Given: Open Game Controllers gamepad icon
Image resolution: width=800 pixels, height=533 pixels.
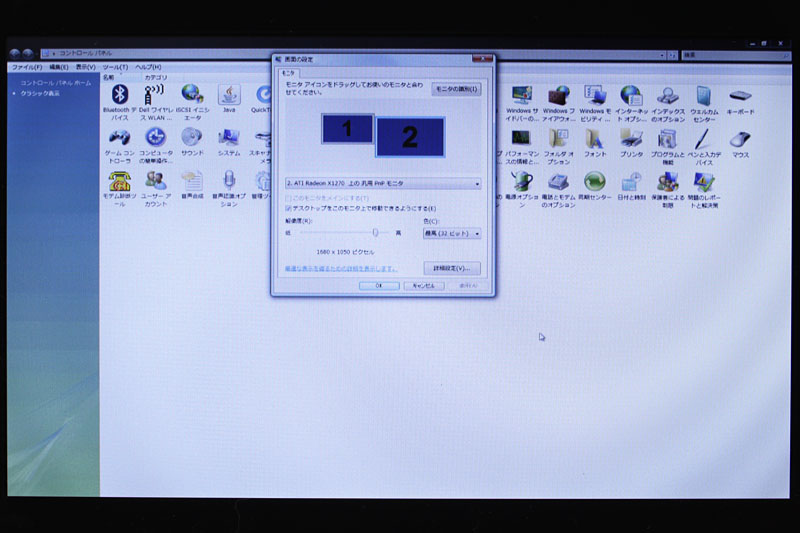Looking at the screenshot, I should click(119, 138).
